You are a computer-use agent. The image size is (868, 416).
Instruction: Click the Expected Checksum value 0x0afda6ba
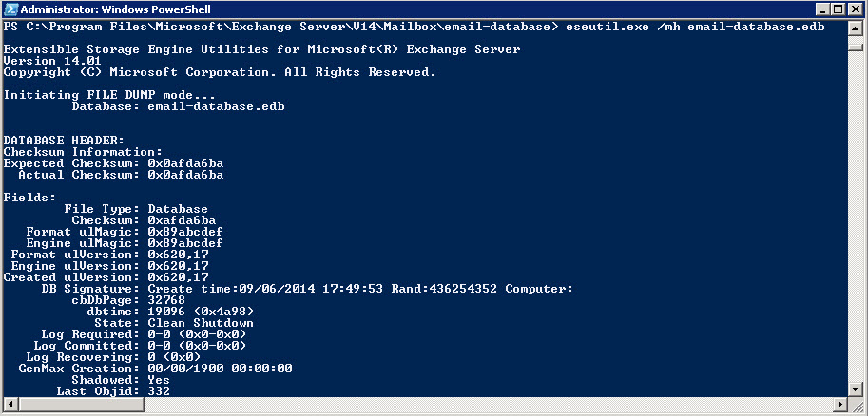pos(185,163)
